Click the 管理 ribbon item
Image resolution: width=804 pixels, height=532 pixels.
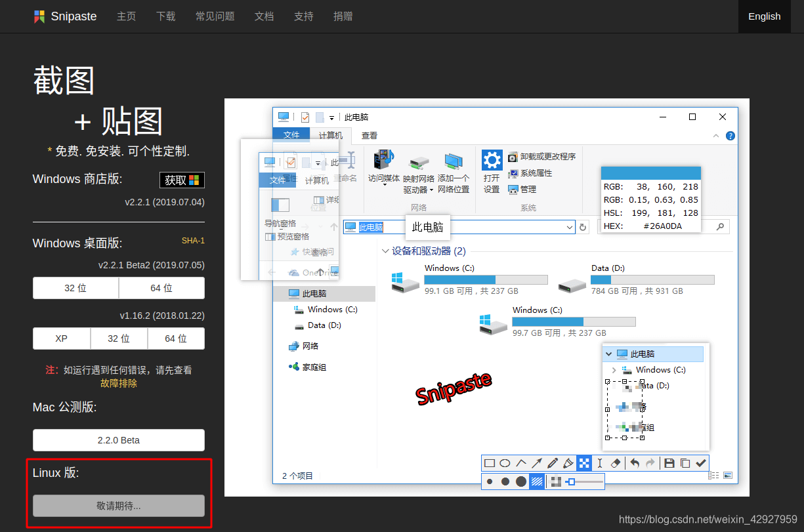tap(522, 190)
